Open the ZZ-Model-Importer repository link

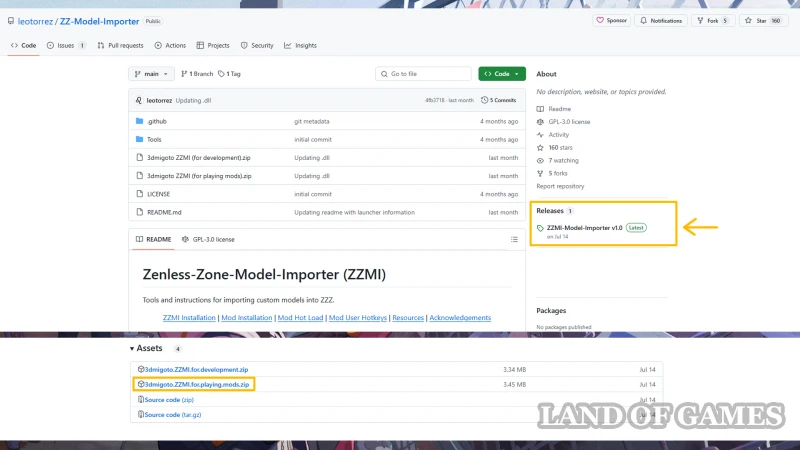click(99, 21)
